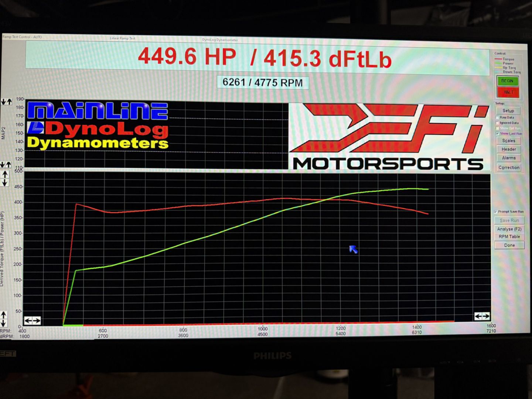
Task: Open the Setup dialog
Action: [x=508, y=110]
